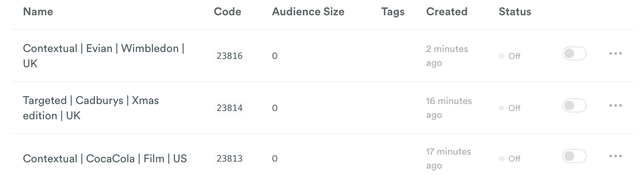Image resolution: width=644 pixels, height=181 pixels.
Task: Open Targeted | Cadburys | Xmas edition entry
Action: click(x=91, y=108)
